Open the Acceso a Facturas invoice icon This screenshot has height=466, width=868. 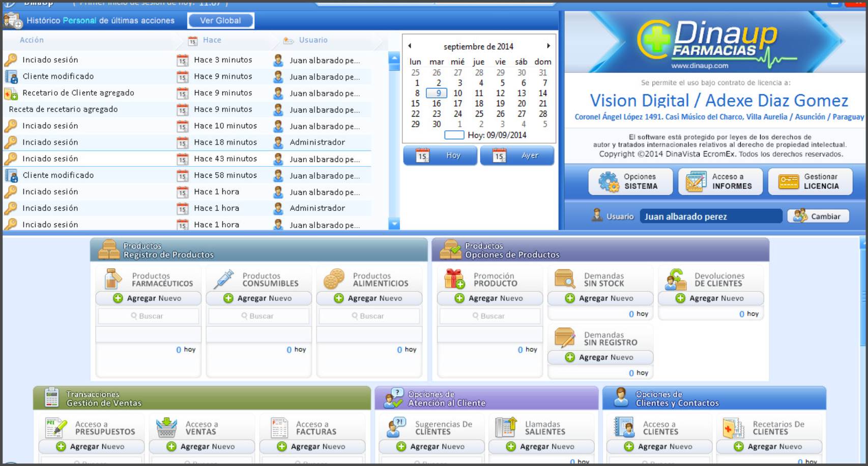point(280,427)
